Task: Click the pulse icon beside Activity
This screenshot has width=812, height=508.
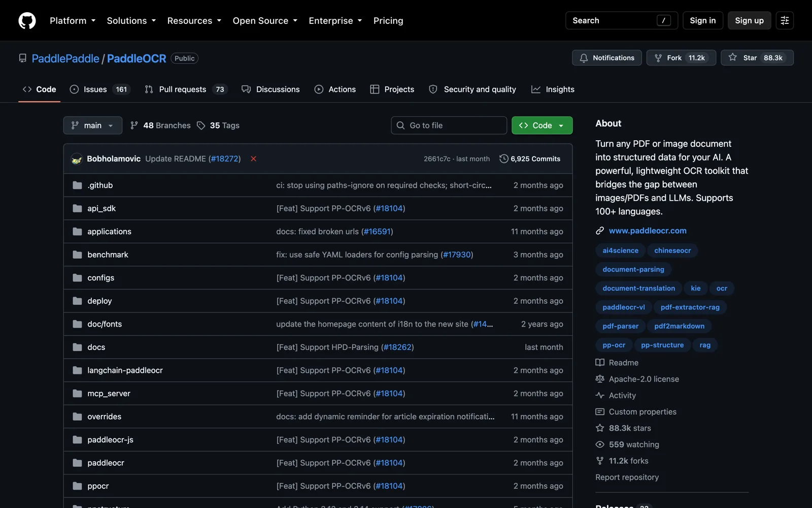Action: tap(600, 395)
